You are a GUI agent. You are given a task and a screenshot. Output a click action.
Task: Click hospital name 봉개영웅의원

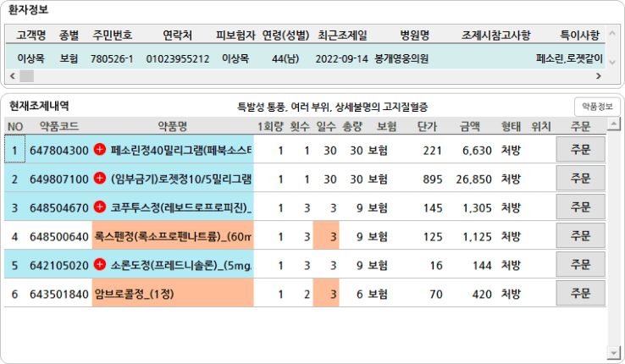pyautogui.click(x=401, y=59)
